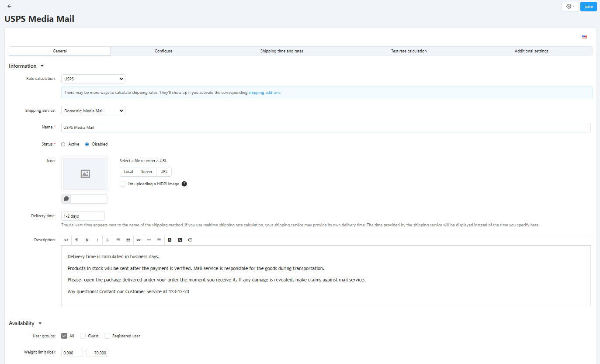The width and height of the screenshot is (600, 364).
Task: Follow the shipping add-ons link
Action: pos(265,93)
